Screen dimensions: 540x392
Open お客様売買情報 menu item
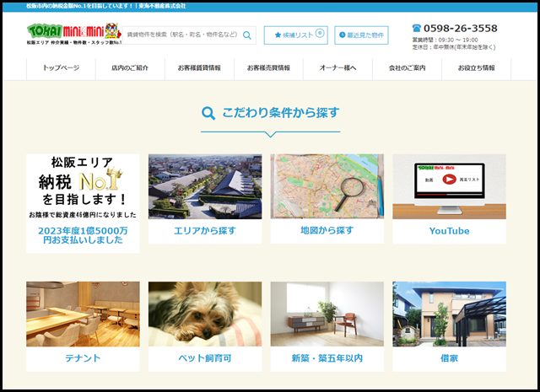point(268,68)
